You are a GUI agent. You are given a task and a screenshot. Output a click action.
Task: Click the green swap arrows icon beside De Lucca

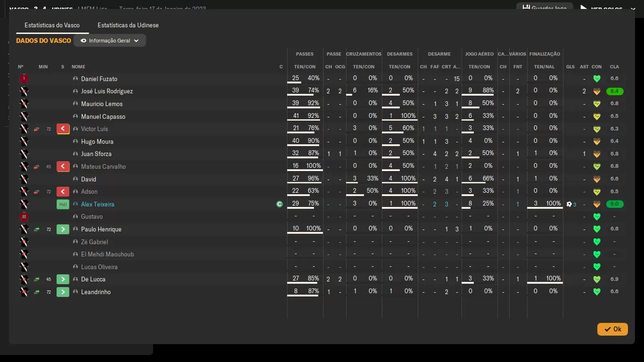coord(36,280)
